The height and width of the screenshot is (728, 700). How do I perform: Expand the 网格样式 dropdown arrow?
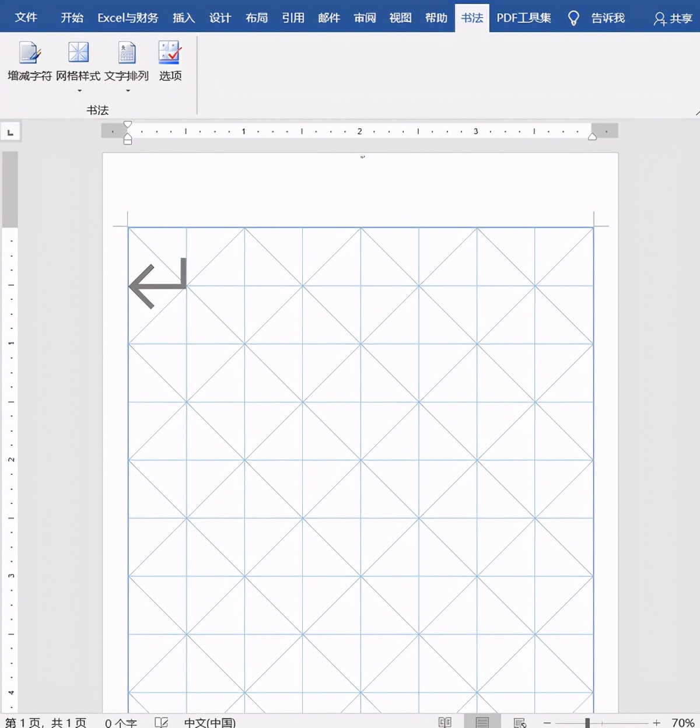tap(79, 91)
